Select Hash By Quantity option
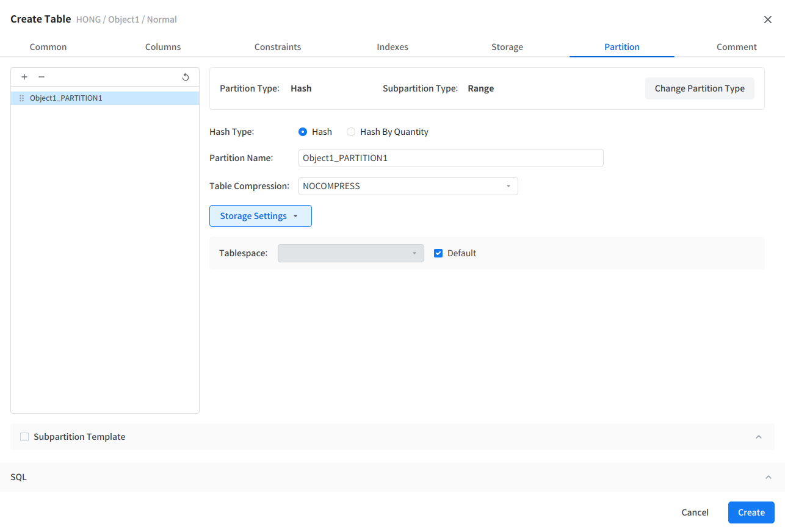Viewport: 785px width, 532px height. point(351,132)
